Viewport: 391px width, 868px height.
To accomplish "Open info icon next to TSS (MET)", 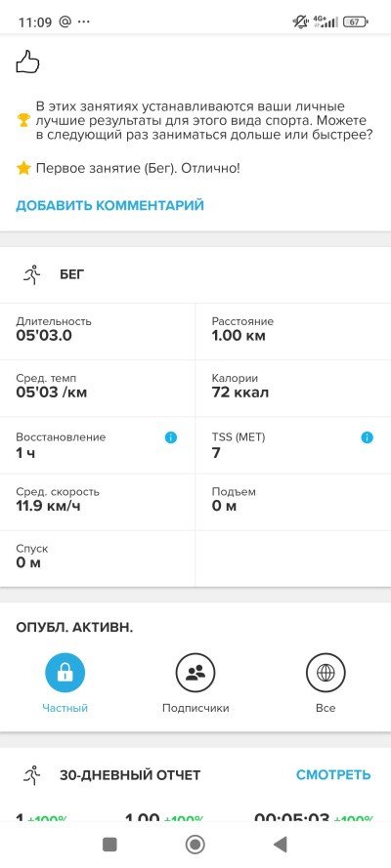I will pyautogui.click(x=367, y=437).
